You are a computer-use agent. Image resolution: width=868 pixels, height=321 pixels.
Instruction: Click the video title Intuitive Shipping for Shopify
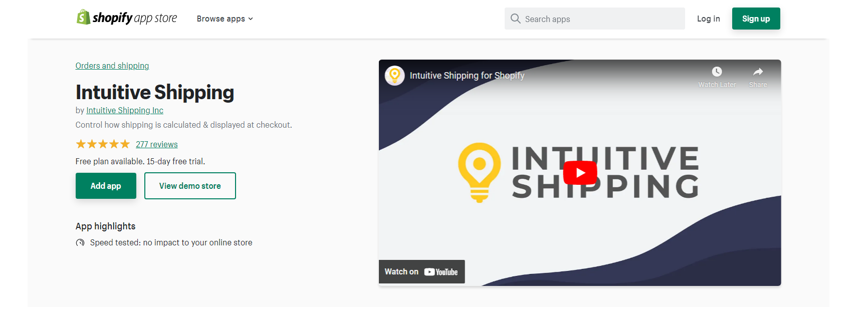tap(467, 76)
